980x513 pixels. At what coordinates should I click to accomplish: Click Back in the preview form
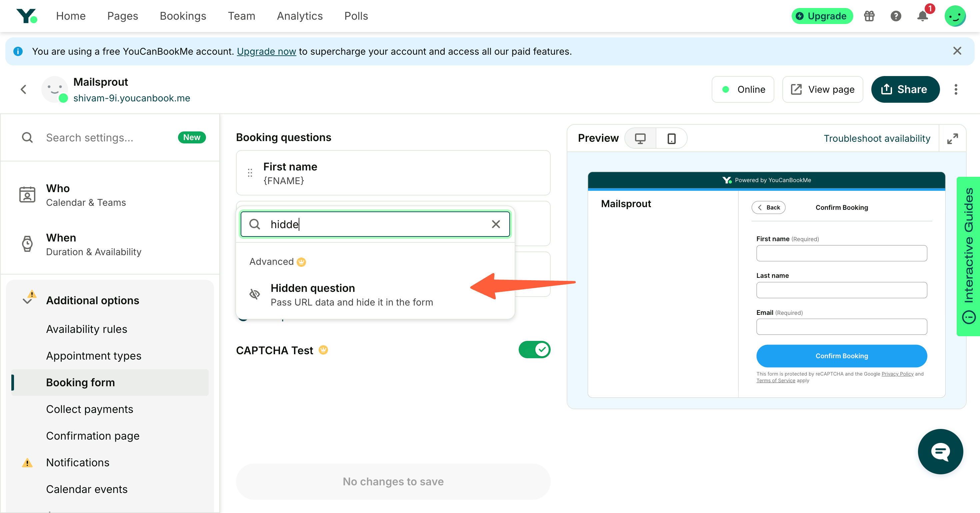(x=768, y=207)
